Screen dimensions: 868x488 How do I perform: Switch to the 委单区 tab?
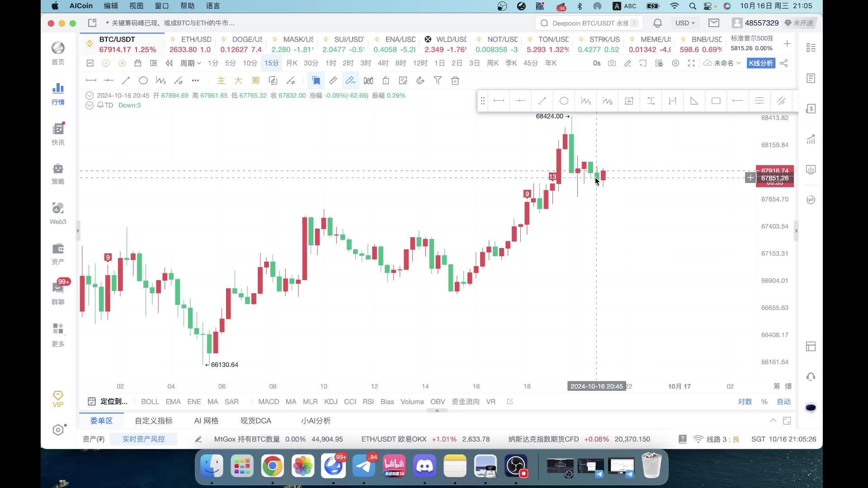pyautogui.click(x=101, y=421)
